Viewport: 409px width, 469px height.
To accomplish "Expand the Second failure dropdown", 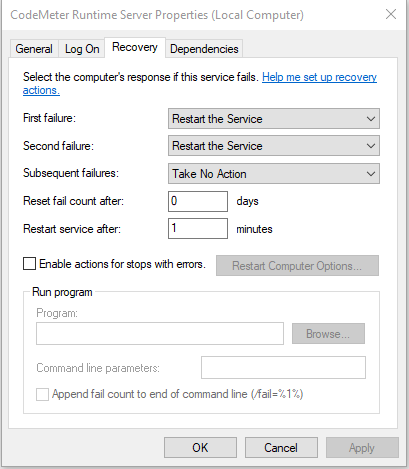I will click(274, 146).
